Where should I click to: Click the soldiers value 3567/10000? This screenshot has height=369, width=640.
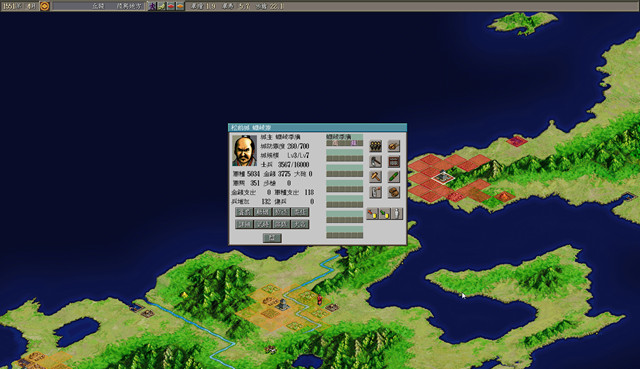[x=293, y=164]
